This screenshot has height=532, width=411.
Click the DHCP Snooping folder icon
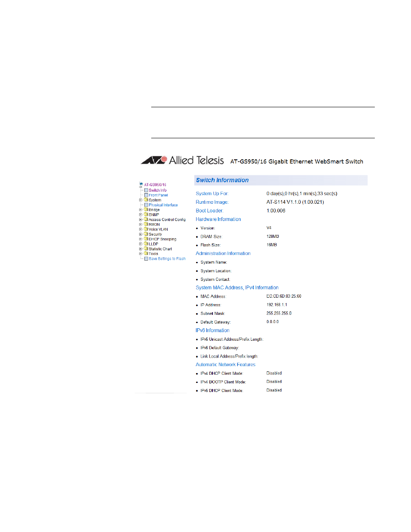tap(146, 239)
